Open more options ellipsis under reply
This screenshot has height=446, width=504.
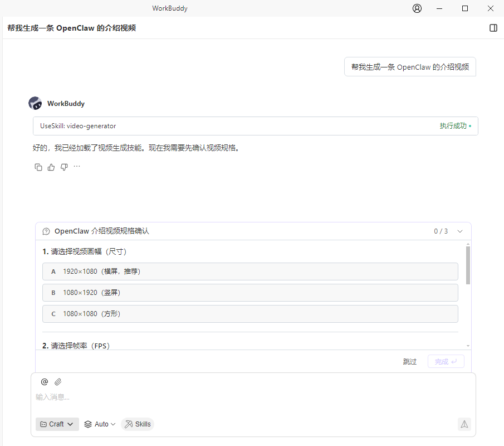(77, 166)
